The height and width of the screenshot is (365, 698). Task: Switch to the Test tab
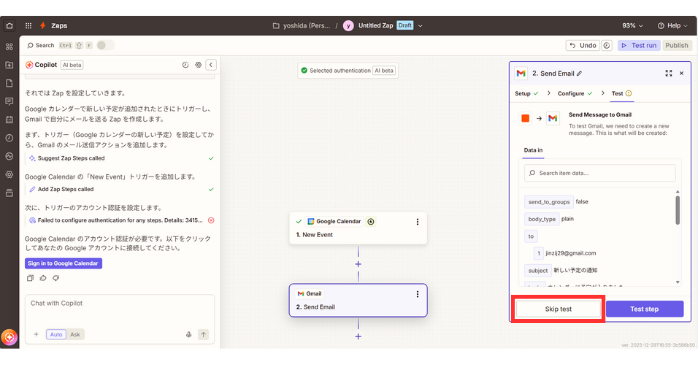point(621,93)
